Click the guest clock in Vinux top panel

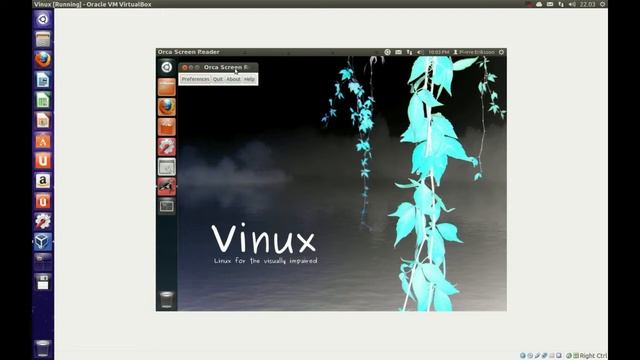pyautogui.click(x=439, y=52)
